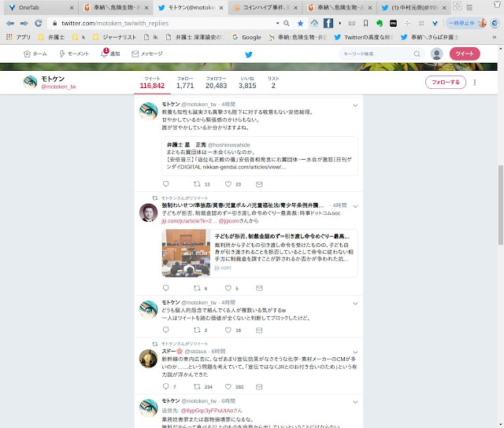The image size is (504, 428).
Task: Show hidden bookmarks with the overflow chevron
Action: click(495, 37)
